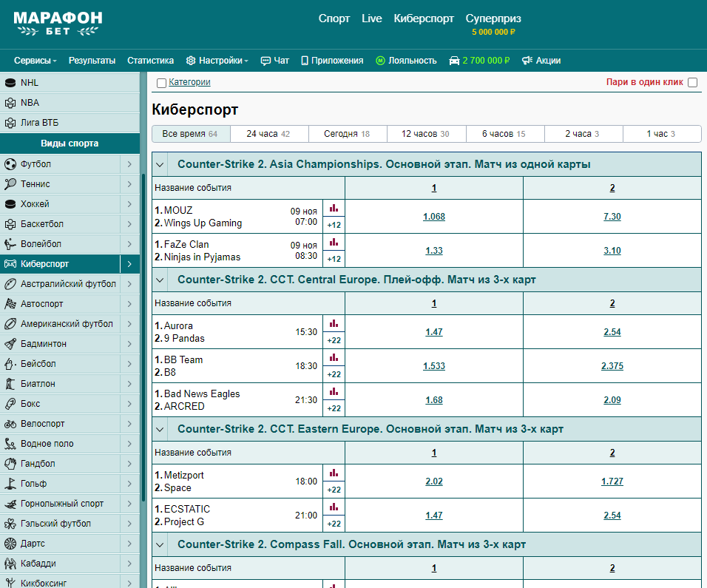707x588 pixels.
Task: Select the 2 часа tab
Action: [583, 134]
